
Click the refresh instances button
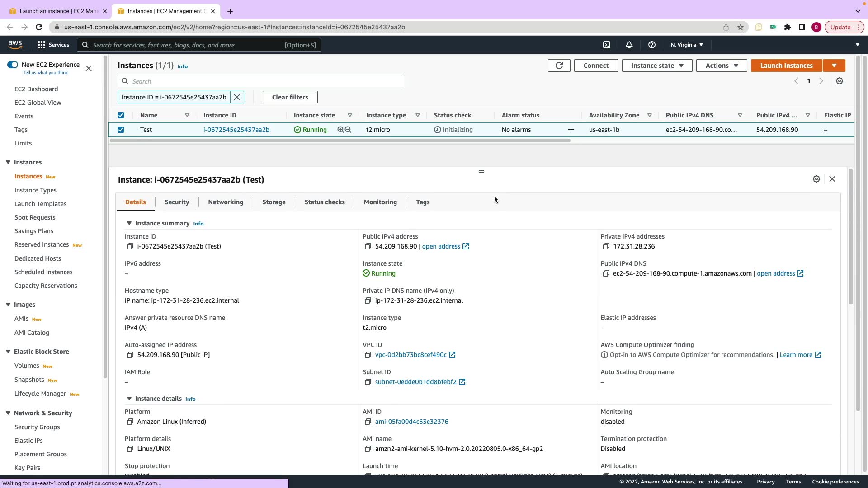coord(559,66)
